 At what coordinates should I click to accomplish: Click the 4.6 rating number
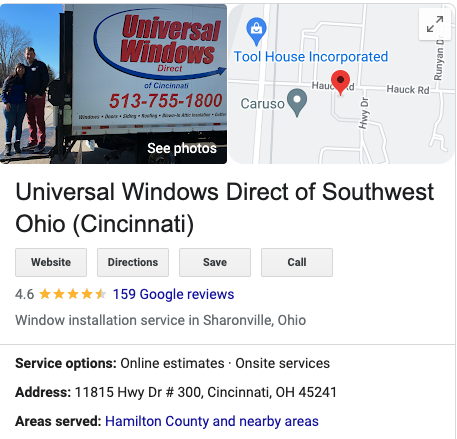click(x=25, y=294)
